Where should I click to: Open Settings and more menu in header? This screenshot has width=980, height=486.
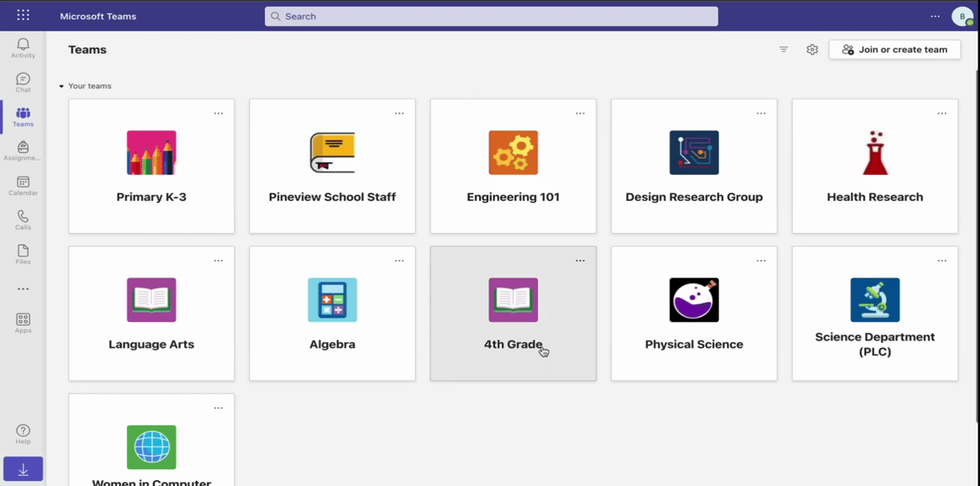click(935, 16)
